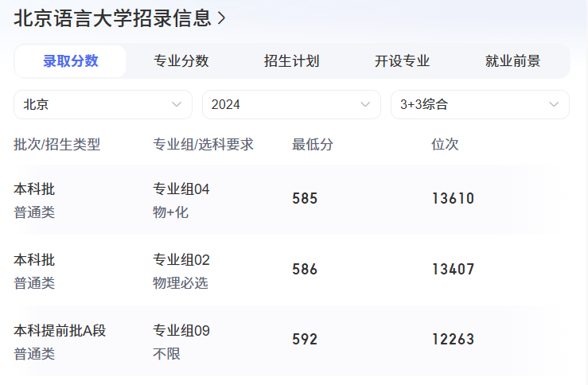Click the arrow next to 北京语言大学招录信息
Screen dimensions: 588x385
(222, 18)
